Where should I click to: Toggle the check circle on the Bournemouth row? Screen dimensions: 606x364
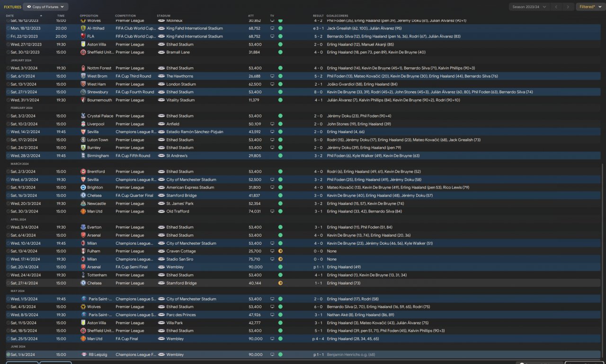coord(8,100)
